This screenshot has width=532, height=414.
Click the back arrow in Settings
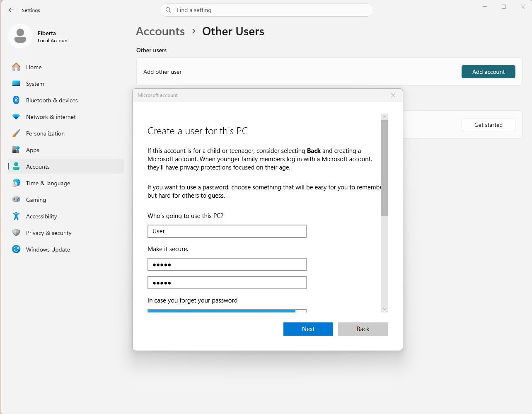pos(11,10)
